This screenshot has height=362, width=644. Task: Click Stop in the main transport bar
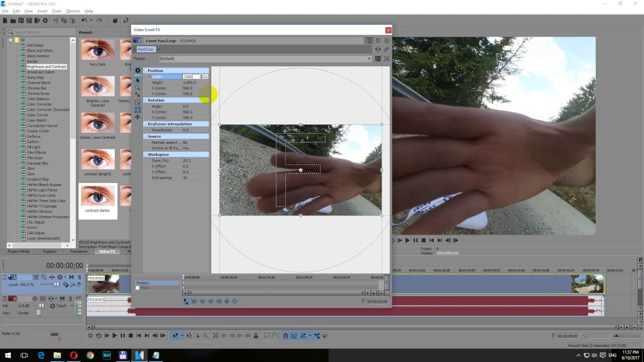pyautogui.click(x=131, y=336)
